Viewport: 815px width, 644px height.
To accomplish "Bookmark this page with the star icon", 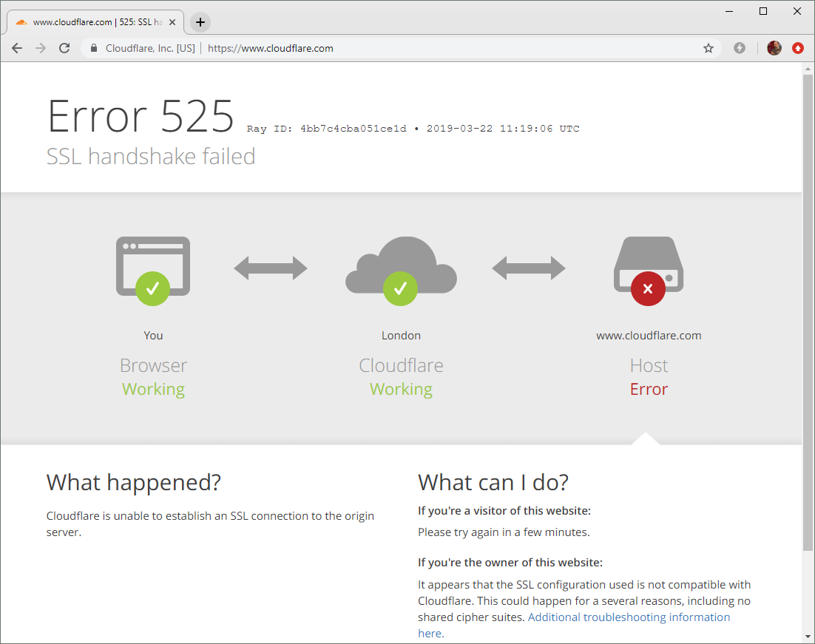I will tap(709, 48).
